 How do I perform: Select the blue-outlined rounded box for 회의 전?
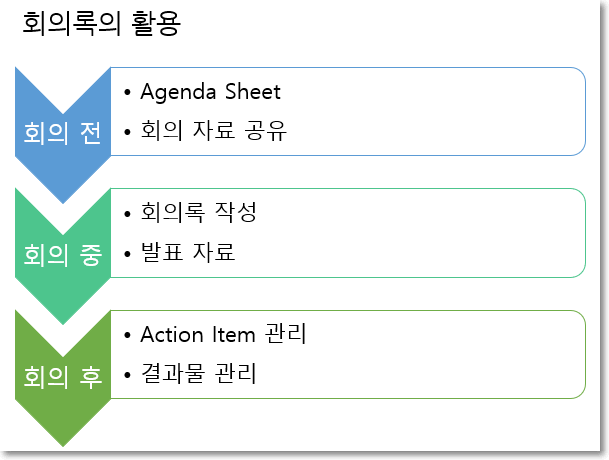click(x=348, y=112)
